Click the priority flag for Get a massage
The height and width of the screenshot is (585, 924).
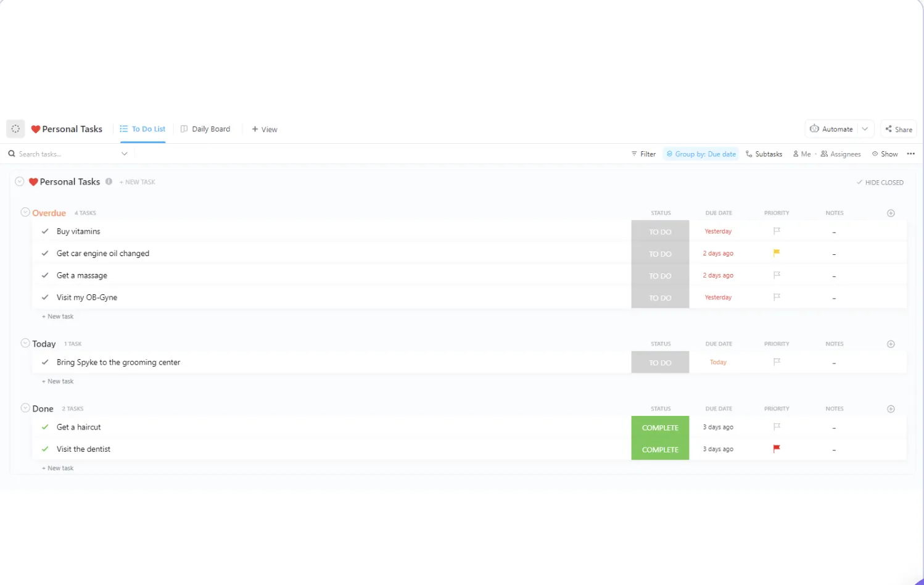click(x=777, y=275)
